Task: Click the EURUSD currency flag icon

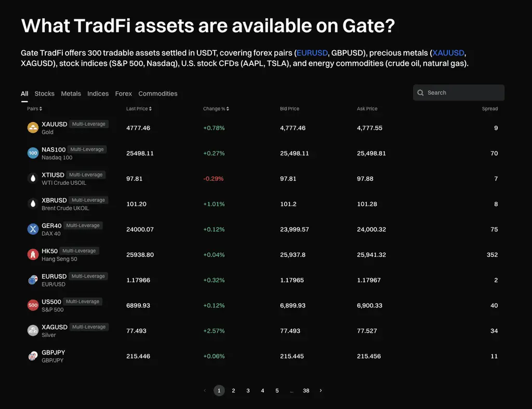Action: coord(33,280)
